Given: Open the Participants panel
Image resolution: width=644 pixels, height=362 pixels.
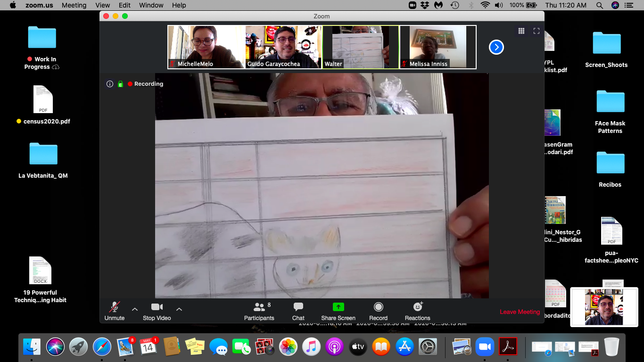Looking at the screenshot, I should click(259, 311).
